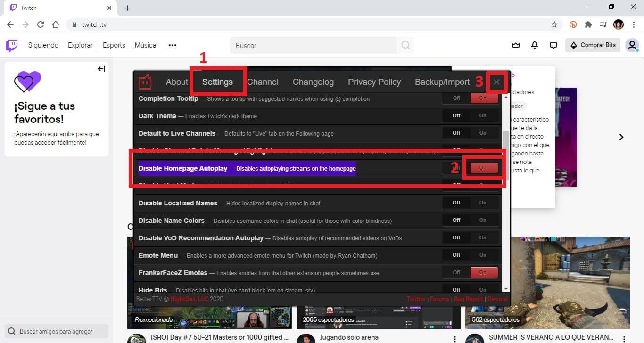Click the browser back arrow

tap(10, 24)
